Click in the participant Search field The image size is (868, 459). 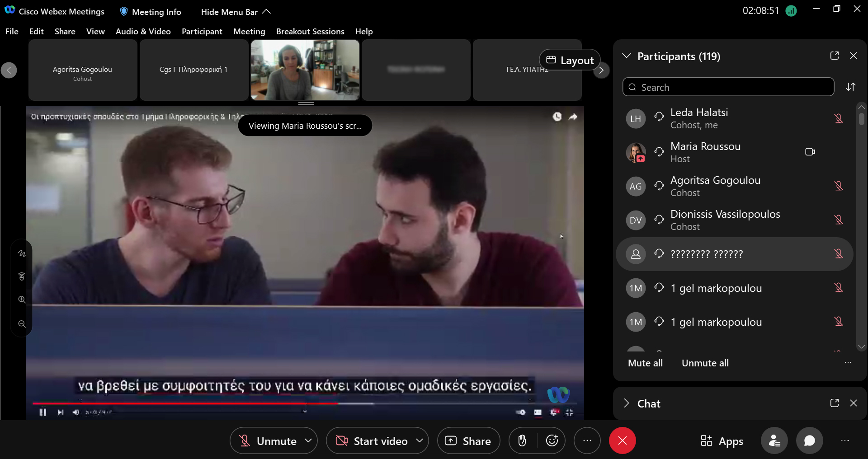(728, 87)
